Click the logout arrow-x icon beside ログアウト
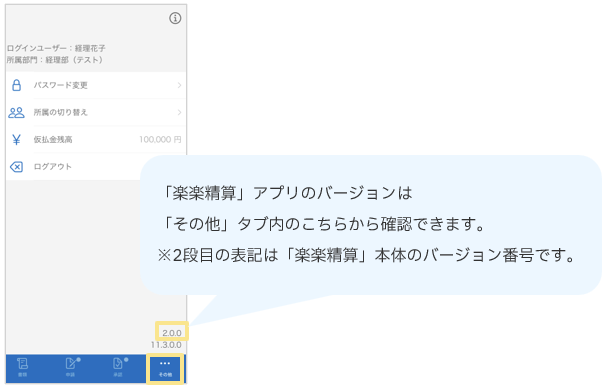 tap(16, 167)
